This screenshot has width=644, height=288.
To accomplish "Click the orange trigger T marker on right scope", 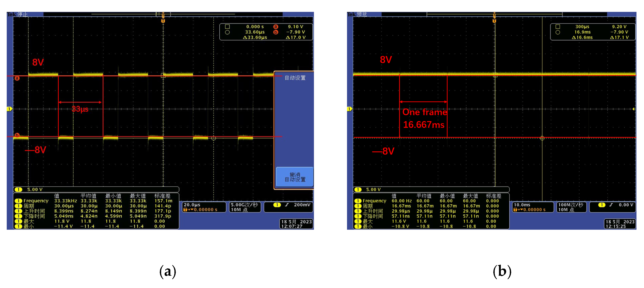I will click(x=494, y=21).
